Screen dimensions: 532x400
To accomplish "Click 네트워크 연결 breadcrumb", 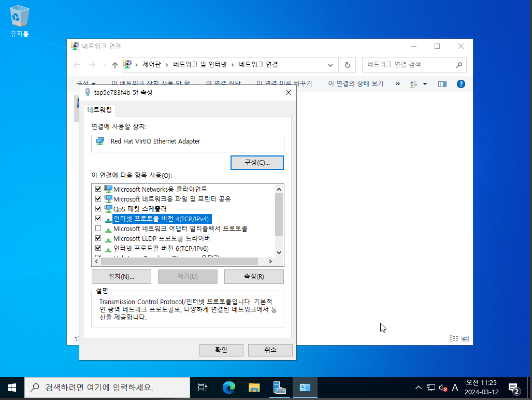I will click(258, 64).
